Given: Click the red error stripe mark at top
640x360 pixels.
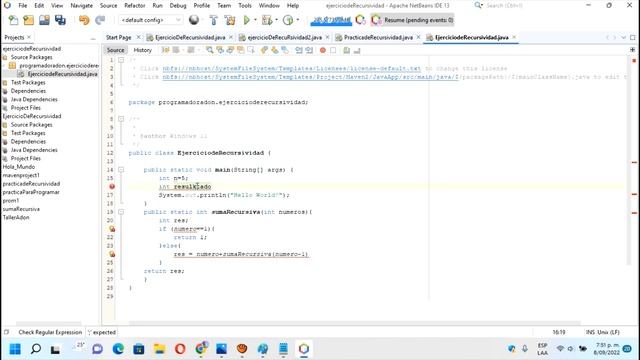Looking at the screenshot, I should (634, 60).
